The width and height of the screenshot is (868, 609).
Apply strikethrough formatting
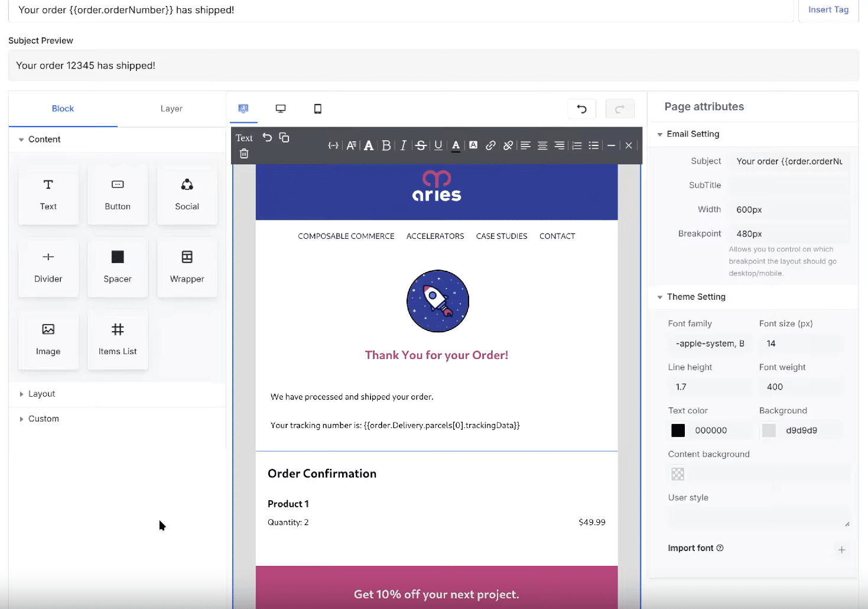pyautogui.click(x=421, y=145)
